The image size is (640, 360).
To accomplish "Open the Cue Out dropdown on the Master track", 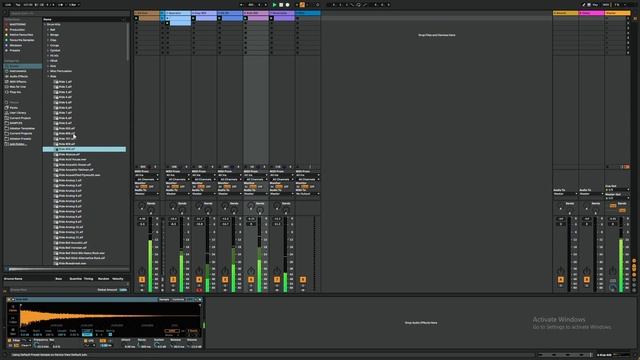I will coord(617,190).
